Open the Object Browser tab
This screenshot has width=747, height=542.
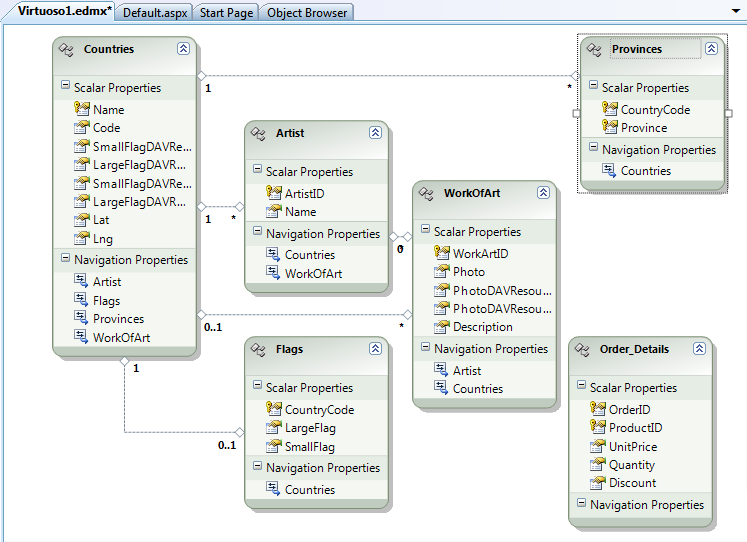pyautogui.click(x=307, y=13)
